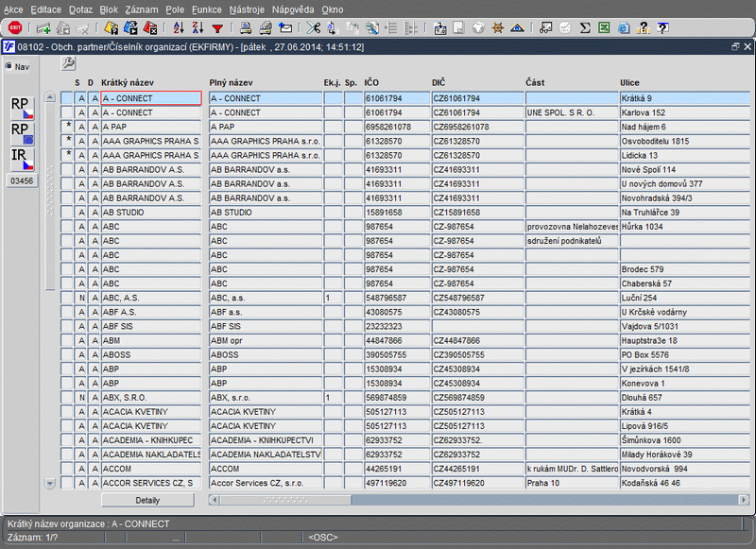Click the printer icon in toolbar
The height and width of the screenshot is (549, 756).
pos(246,28)
